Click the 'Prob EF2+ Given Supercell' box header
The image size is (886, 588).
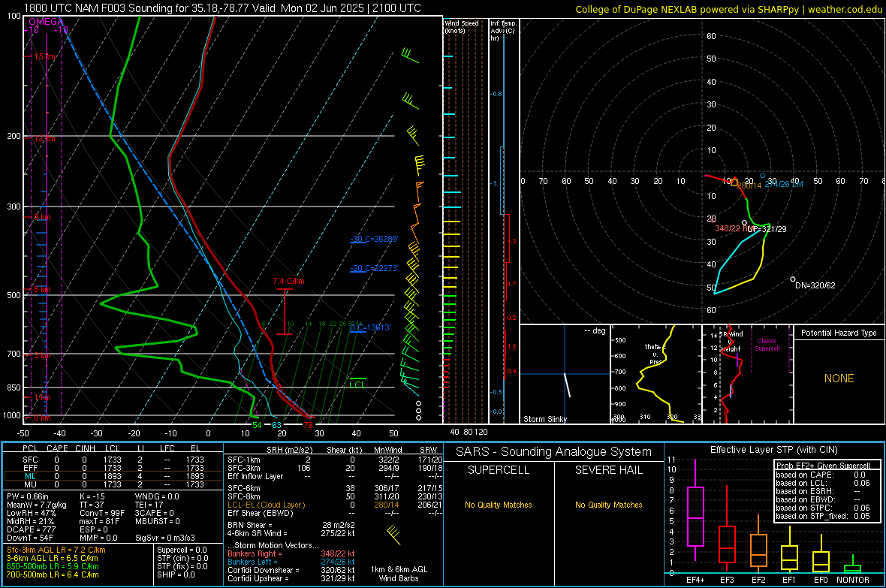(x=823, y=466)
